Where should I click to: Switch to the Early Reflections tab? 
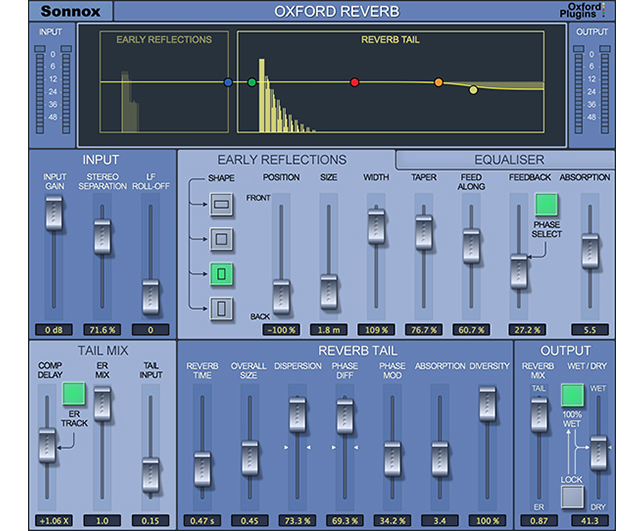[x=282, y=159]
